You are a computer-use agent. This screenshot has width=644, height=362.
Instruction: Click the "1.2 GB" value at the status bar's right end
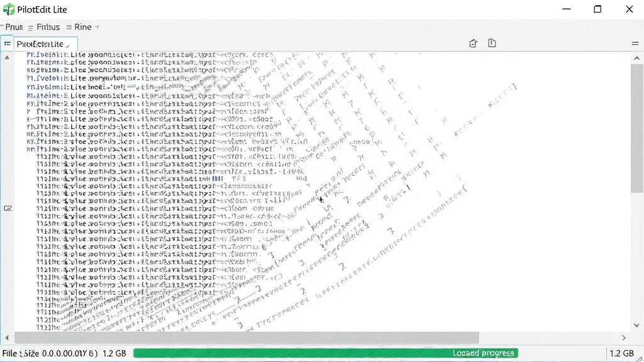click(x=621, y=353)
